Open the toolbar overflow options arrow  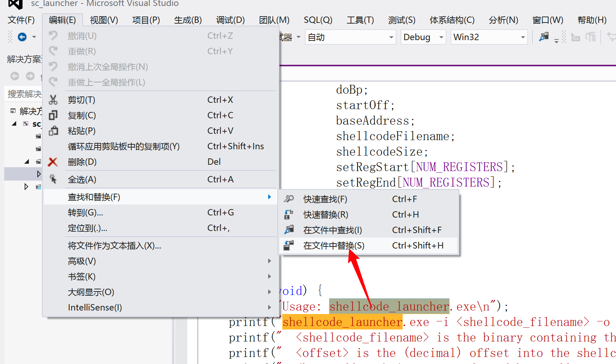coord(557,41)
